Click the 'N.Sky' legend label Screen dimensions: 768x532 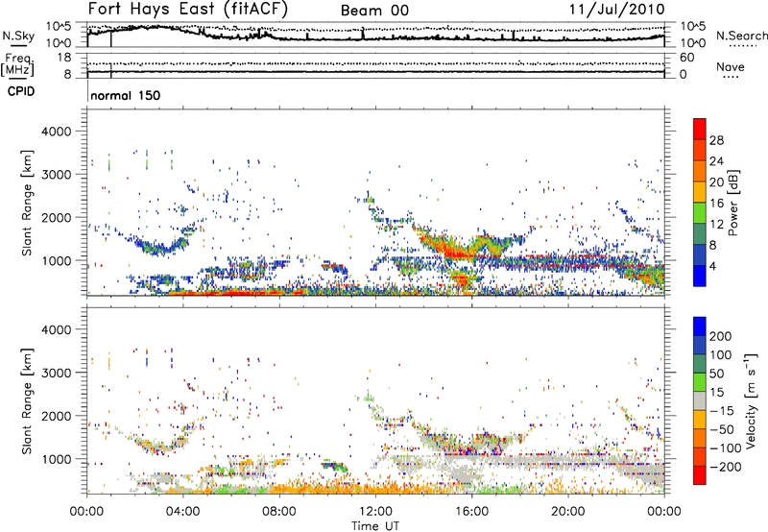pyautogui.click(x=18, y=36)
